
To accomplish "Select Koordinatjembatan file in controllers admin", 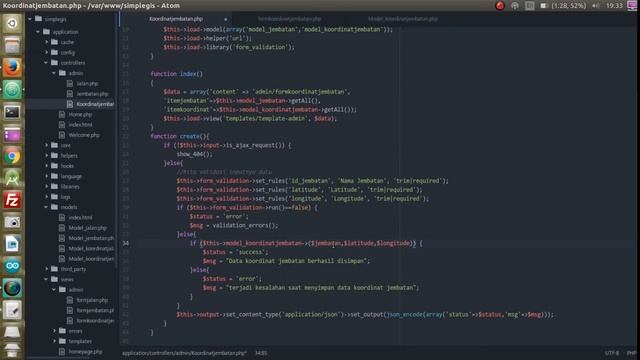I will tap(95, 104).
